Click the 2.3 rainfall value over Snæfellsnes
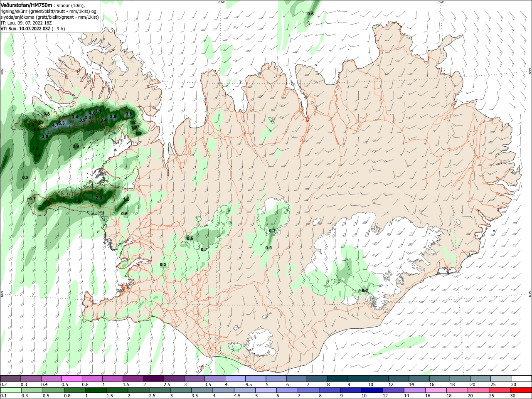The image size is (532, 399). click(99, 198)
